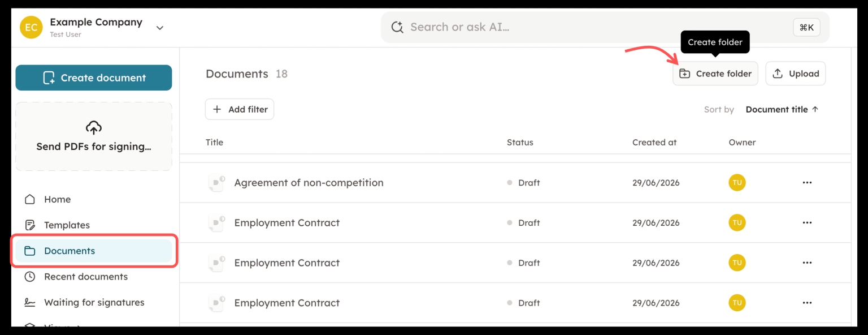The height and width of the screenshot is (335, 868).
Task: Click the Add filter button
Action: click(240, 109)
